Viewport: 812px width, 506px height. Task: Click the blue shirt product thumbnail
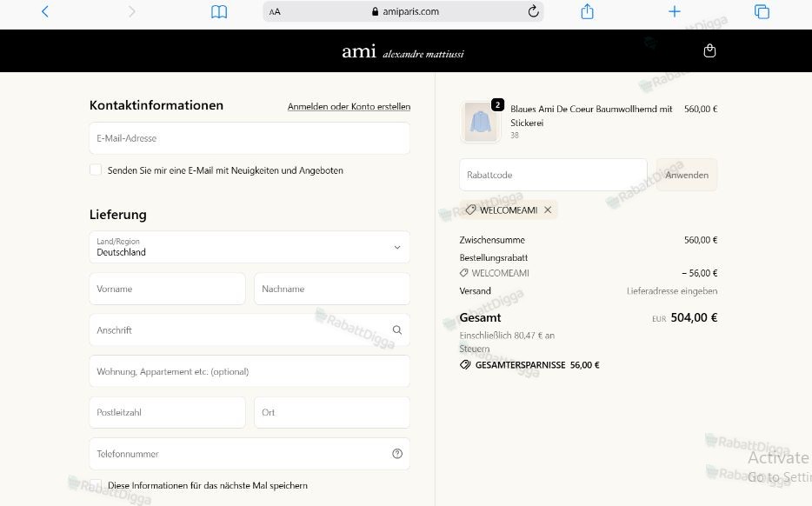480,122
